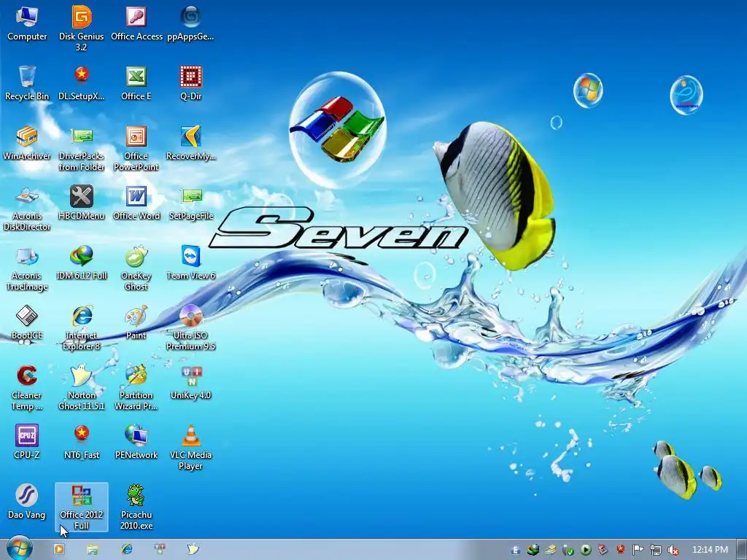Image resolution: width=747 pixels, height=560 pixels.
Task: Click the E language tray icon
Action: pos(515,550)
